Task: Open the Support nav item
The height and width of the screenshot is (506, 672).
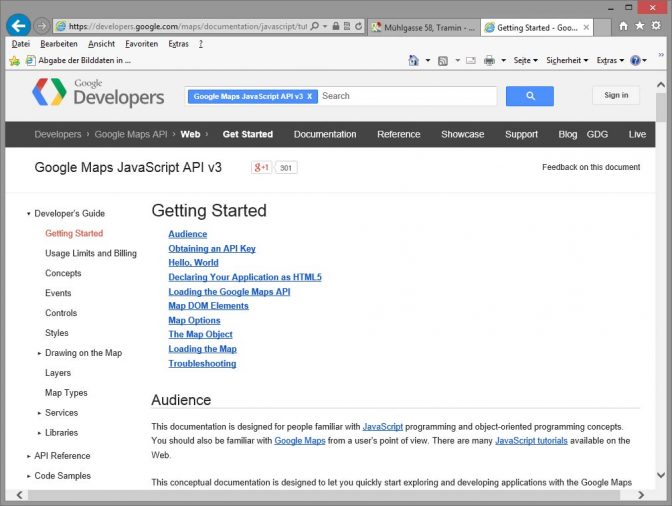Action: tap(521, 135)
